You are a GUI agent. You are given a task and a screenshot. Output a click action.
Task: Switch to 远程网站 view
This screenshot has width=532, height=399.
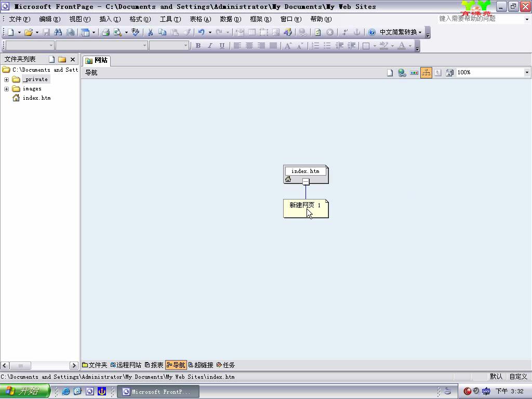click(x=126, y=365)
